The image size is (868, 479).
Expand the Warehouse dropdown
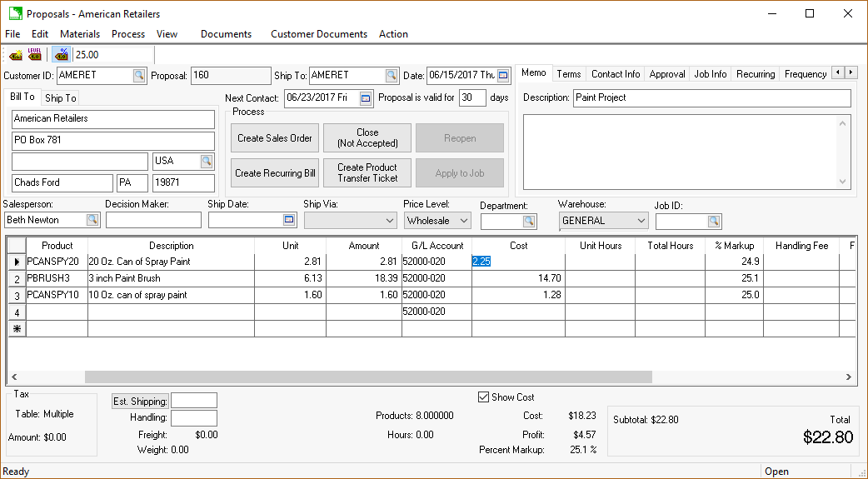(x=640, y=221)
